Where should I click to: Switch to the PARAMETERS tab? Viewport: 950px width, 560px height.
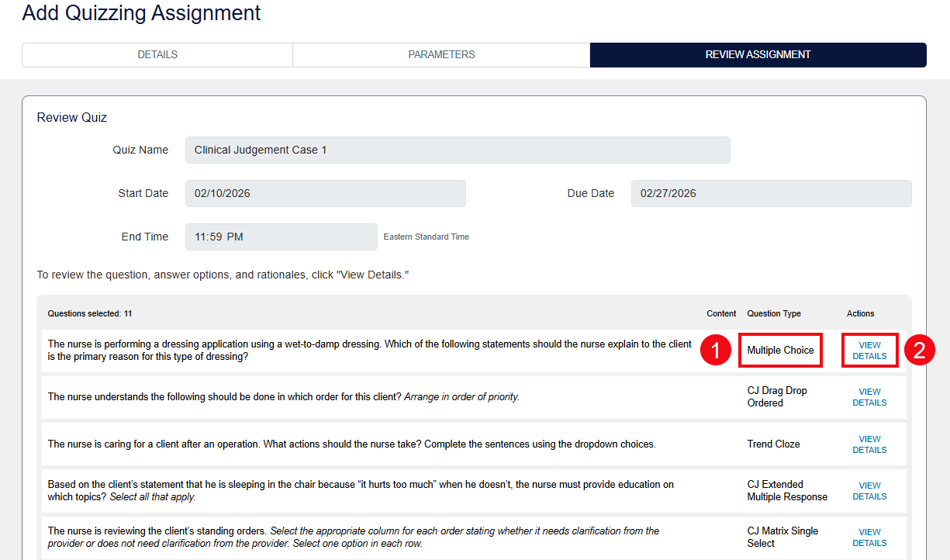click(441, 54)
